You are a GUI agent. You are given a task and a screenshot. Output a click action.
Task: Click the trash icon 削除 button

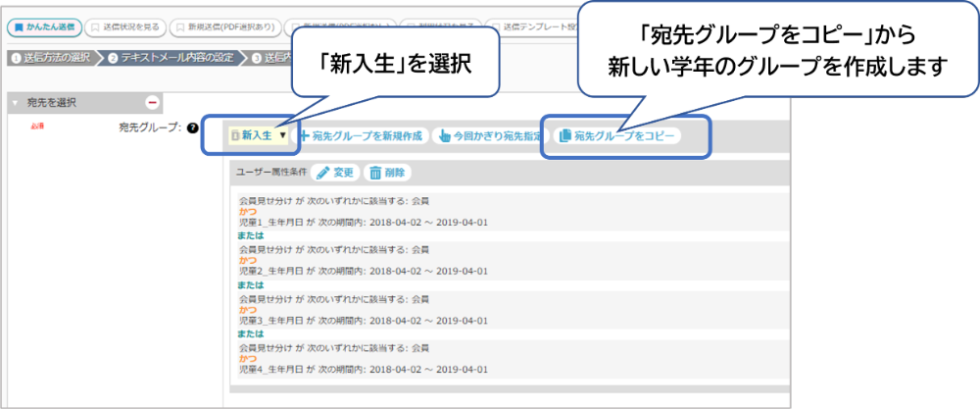(x=375, y=172)
